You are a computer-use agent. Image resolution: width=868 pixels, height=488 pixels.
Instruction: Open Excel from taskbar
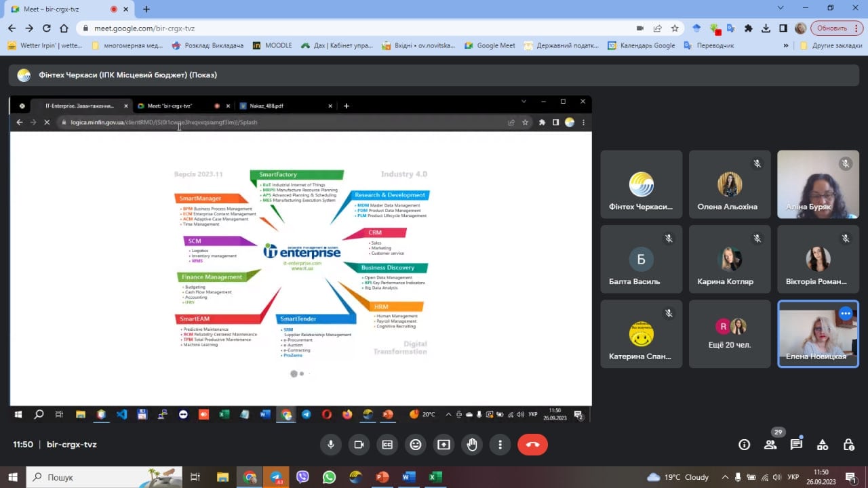(x=435, y=477)
